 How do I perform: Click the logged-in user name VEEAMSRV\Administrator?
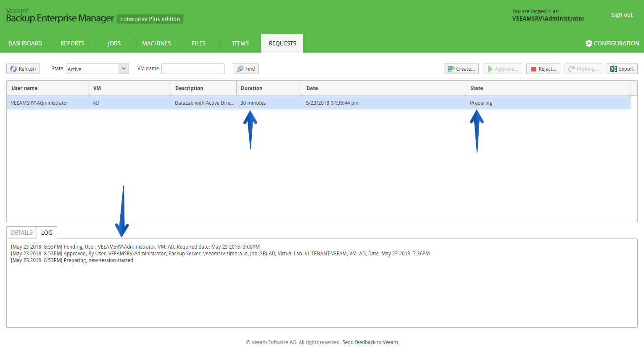548,19
